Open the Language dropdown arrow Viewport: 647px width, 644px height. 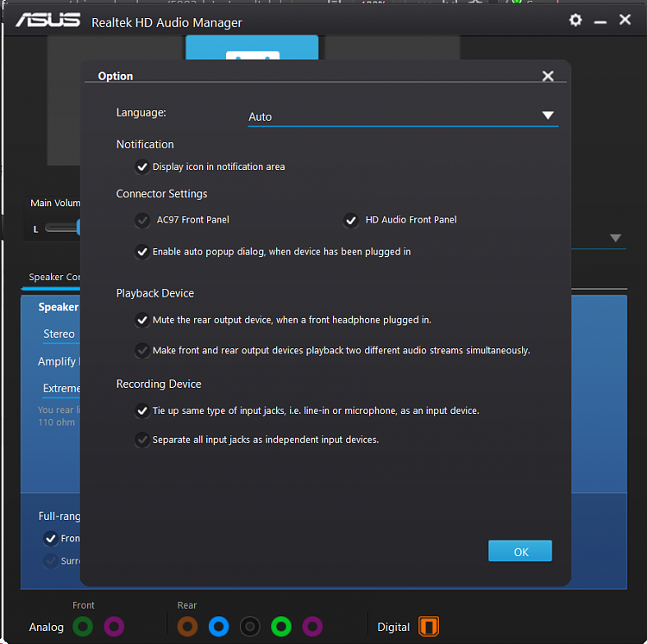pyautogui.click(x=548, y=116)
